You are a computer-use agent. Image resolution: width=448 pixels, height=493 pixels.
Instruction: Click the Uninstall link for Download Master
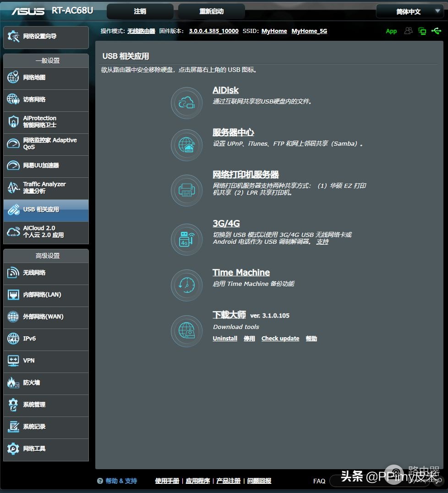pyautogui.click(x=225, y=338)
